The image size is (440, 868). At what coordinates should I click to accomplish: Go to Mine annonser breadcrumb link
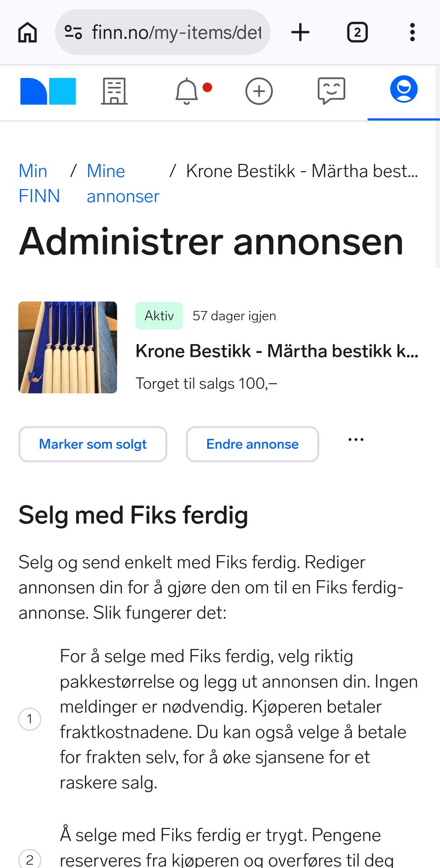122,184
